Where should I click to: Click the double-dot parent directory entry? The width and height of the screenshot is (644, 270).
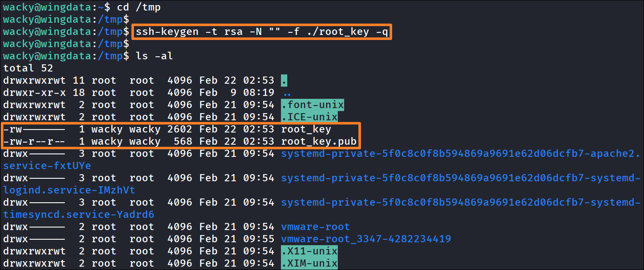point(287,93)
